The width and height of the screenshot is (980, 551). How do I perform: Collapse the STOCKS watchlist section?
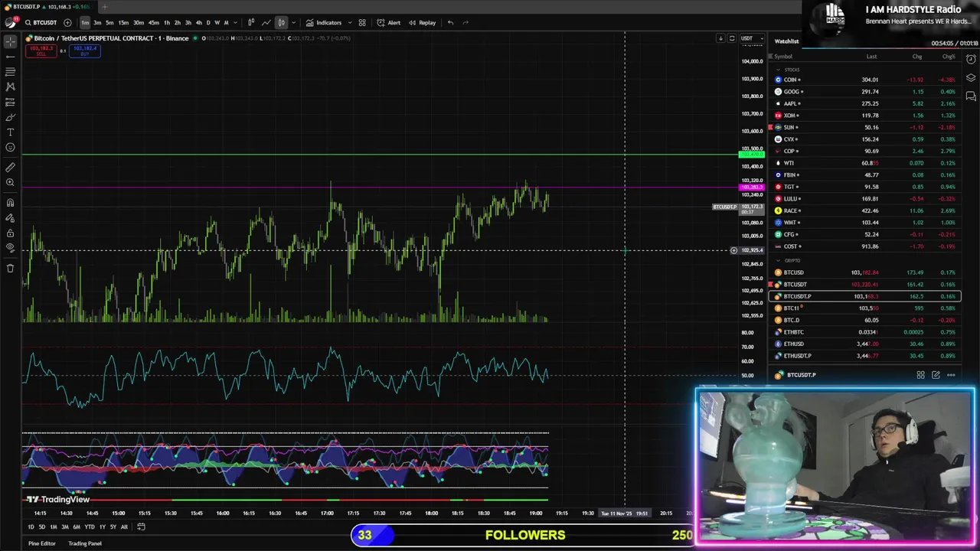[x=778, y=70]
